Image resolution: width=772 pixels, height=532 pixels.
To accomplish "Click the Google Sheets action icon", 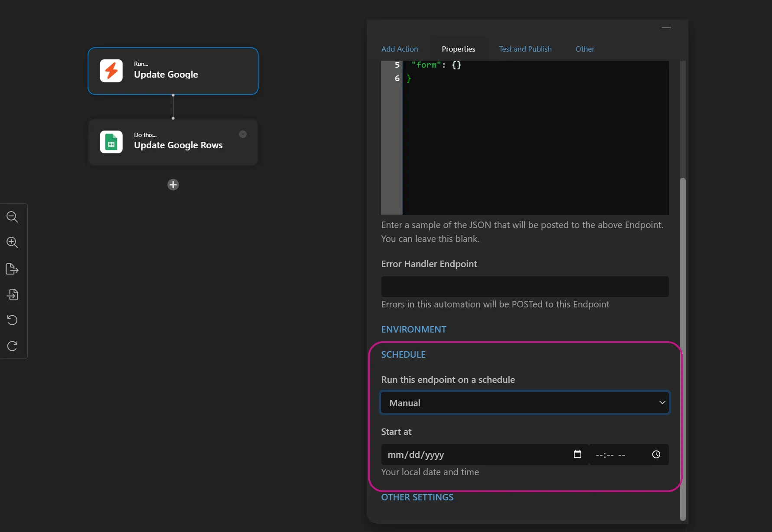I will tap(111, 142).
